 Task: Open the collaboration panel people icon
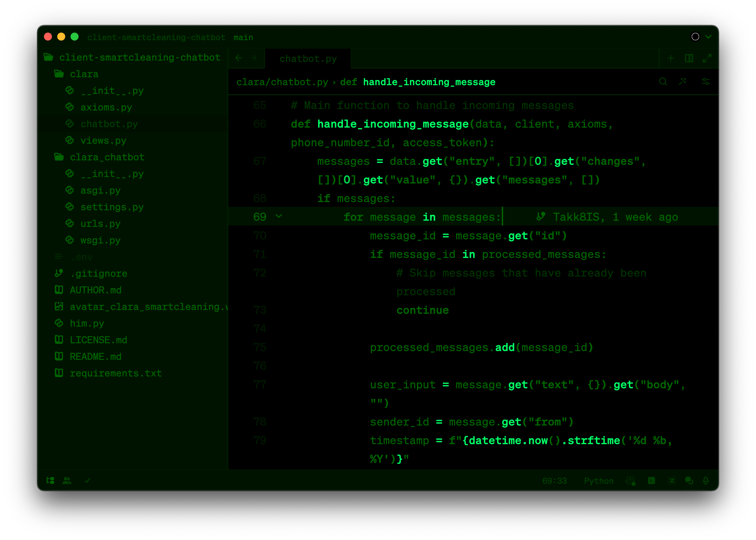tap(67, 480)
